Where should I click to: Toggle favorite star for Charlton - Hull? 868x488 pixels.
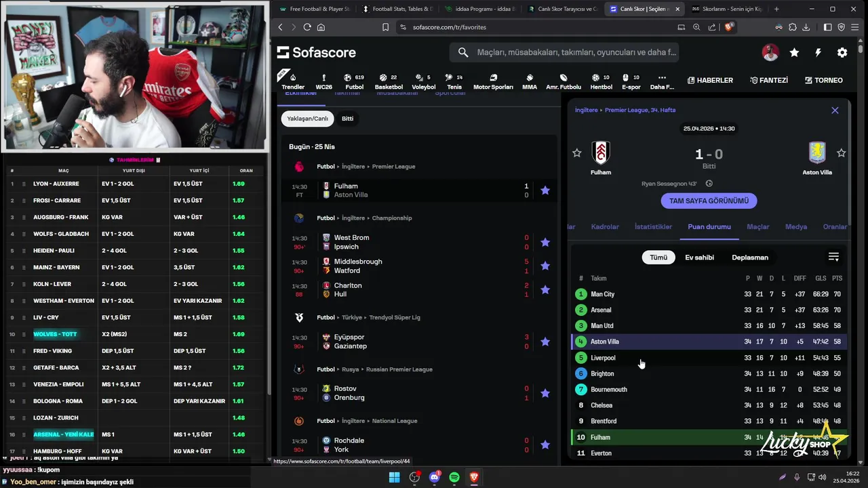point(545,289)
